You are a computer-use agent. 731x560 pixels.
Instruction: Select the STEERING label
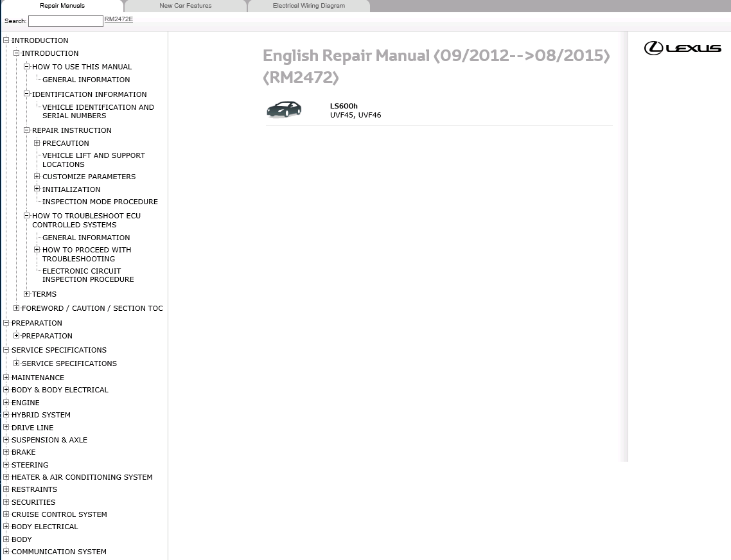coord(30,465)
